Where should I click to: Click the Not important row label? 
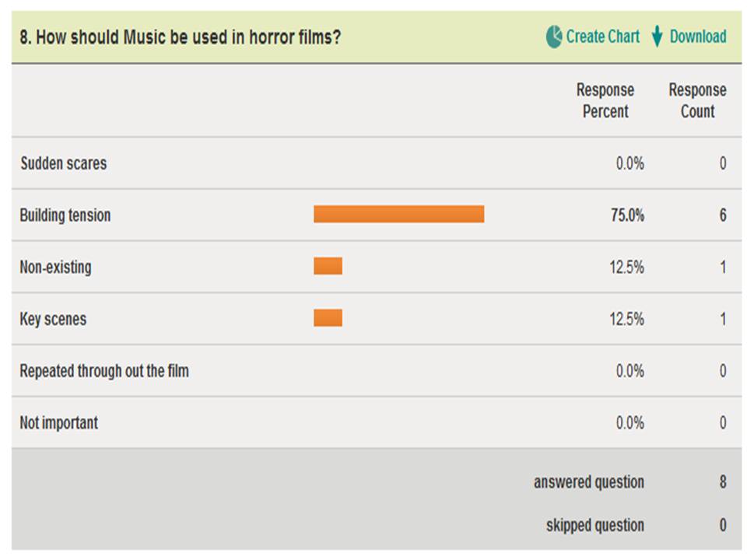(58, 423)
